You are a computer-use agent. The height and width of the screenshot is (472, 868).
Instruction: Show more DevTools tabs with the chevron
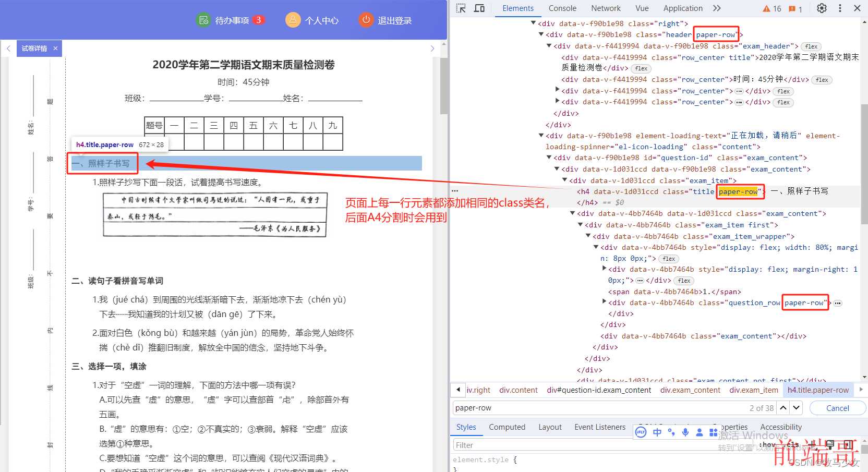coord(717,8)
